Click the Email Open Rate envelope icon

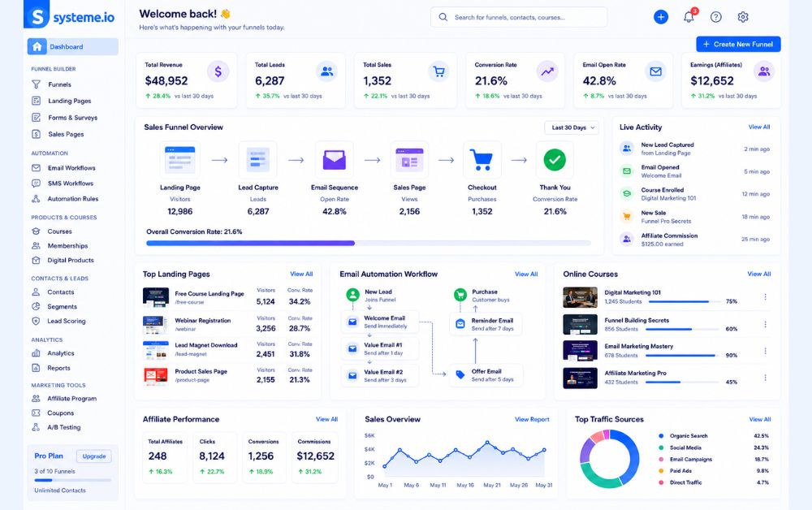click(655, 71)
